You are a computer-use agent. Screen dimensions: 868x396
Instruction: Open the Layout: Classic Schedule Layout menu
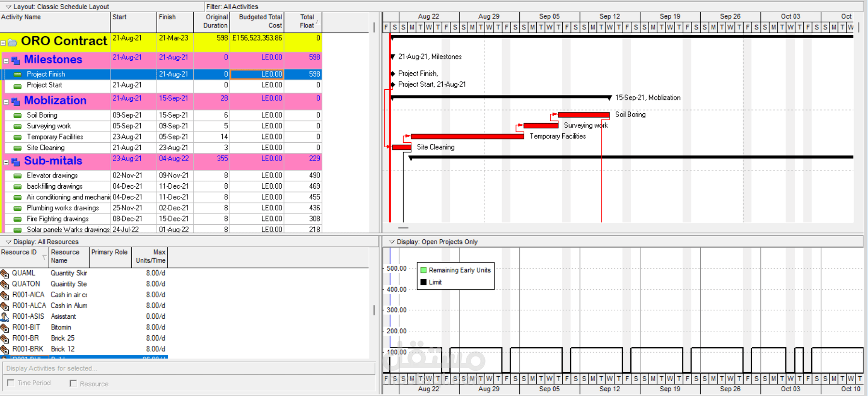tap(9, 7)
